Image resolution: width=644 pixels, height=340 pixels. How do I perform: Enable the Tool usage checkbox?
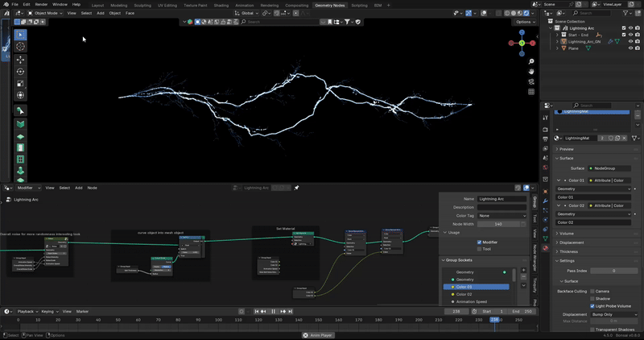tap(479, 249)
